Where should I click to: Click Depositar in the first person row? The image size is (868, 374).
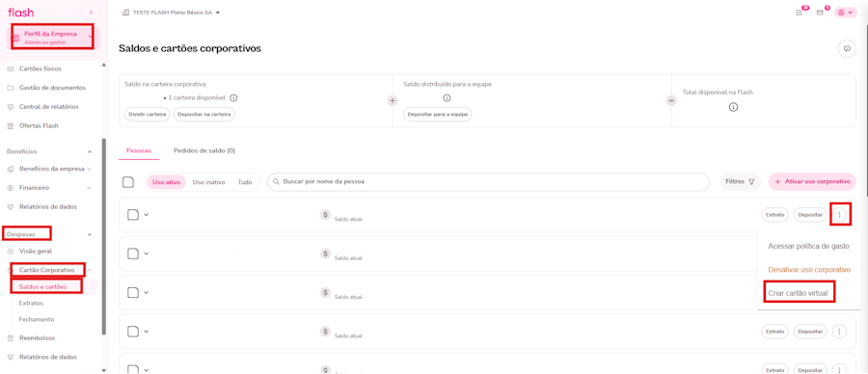click(x=810, y=215)
